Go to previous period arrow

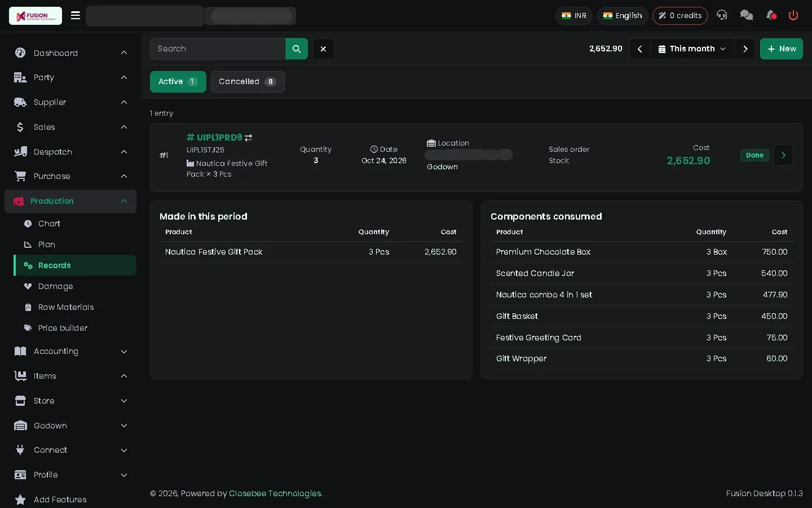[x=639, y=49]
